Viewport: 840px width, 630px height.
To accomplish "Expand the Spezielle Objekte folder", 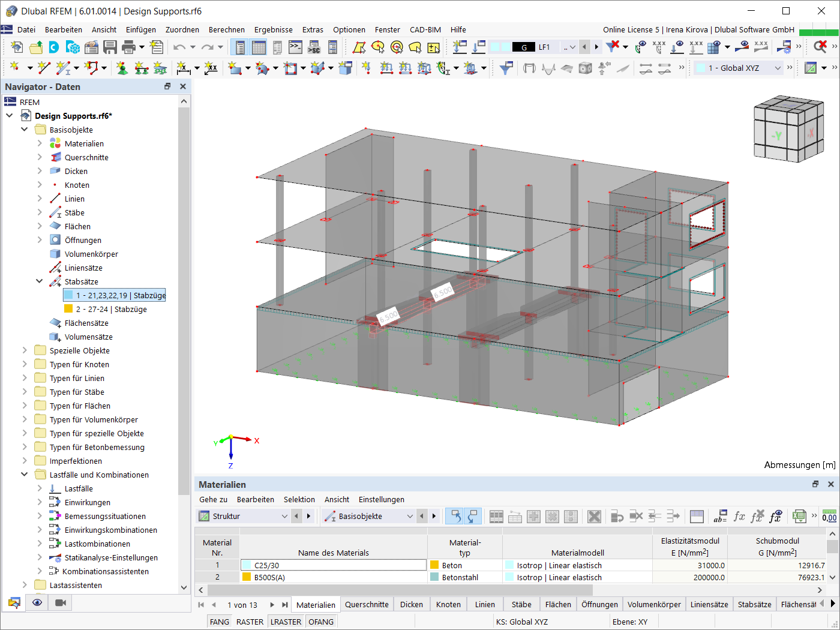I will pyautogui.click(x=25, y=350).
